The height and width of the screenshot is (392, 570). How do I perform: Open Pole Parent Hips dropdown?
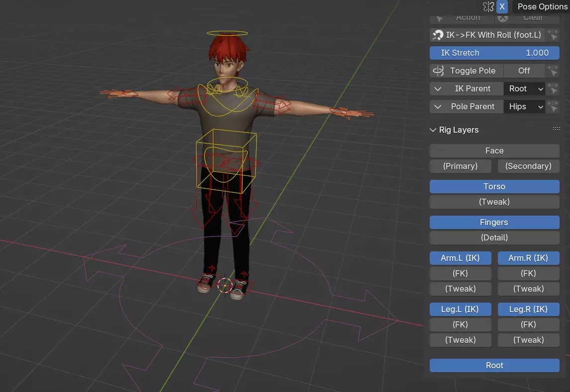pos(524,106)
